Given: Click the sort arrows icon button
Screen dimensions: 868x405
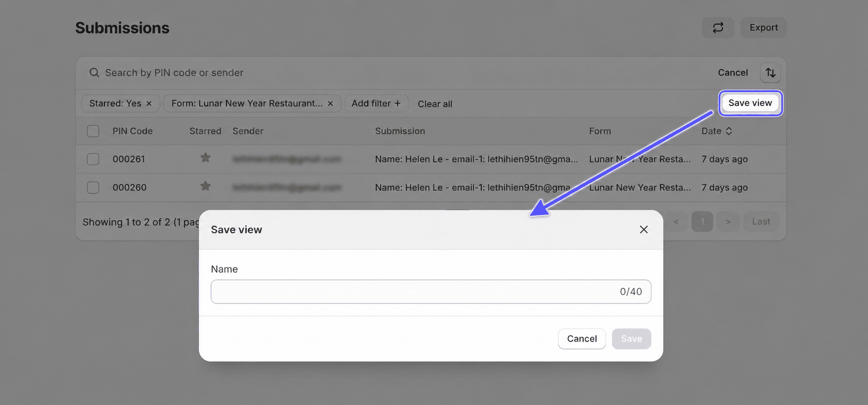Looking at the screenshot, I should tap(770, 73).
